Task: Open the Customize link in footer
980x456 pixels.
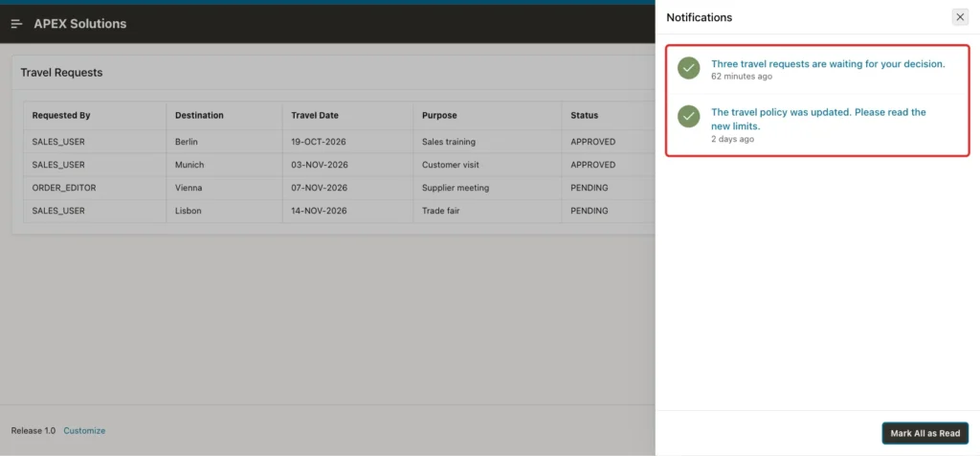Action: click(x=84, y=430)
